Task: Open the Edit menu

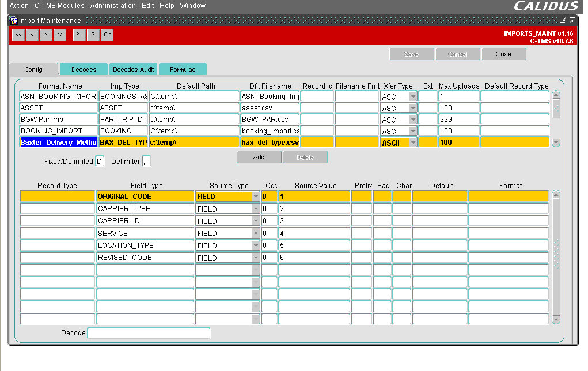Action: pyautogui.click(x=148, y=6)
